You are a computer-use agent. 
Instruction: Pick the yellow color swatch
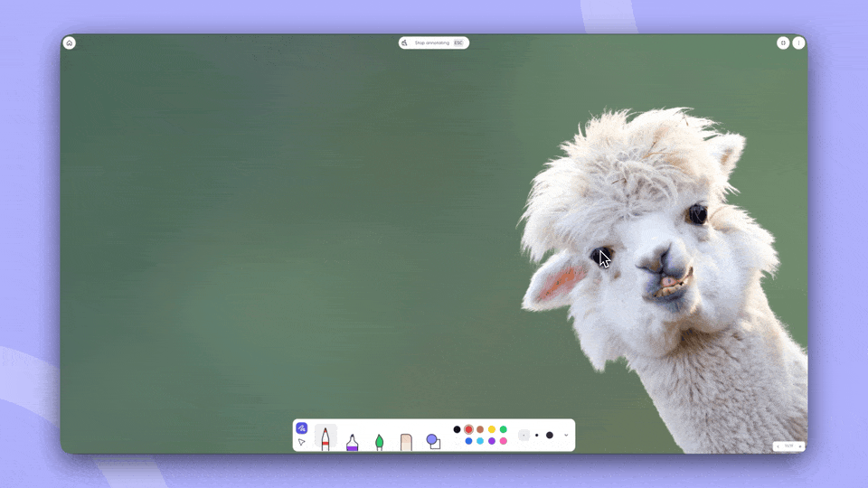(x=492, y=429)
